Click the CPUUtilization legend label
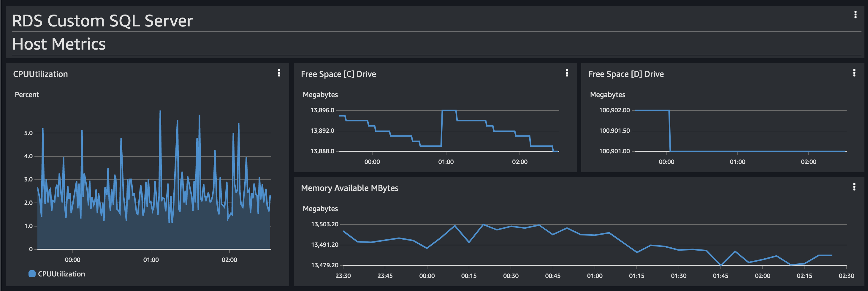Screen dimensions: 868x291 (61, 274)
